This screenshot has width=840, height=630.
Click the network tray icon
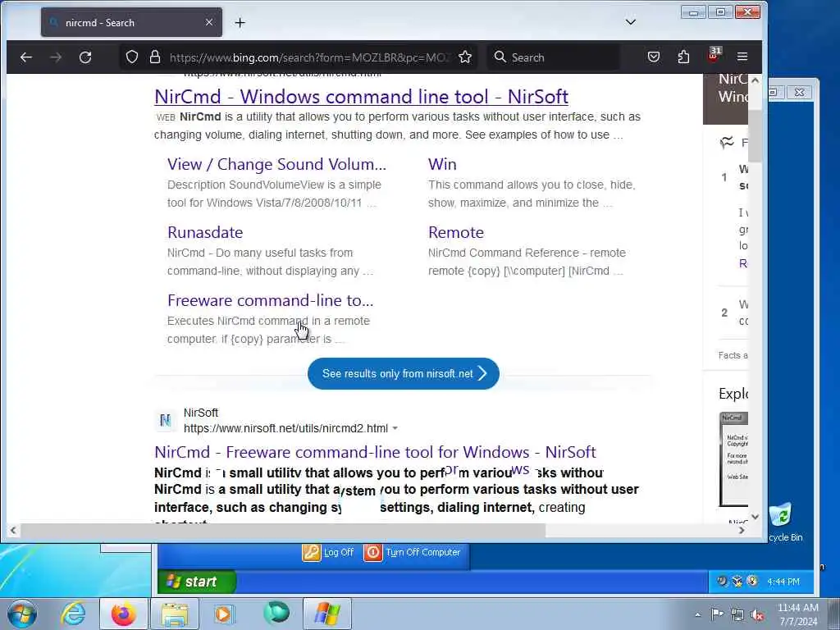[x=737, y=615]
